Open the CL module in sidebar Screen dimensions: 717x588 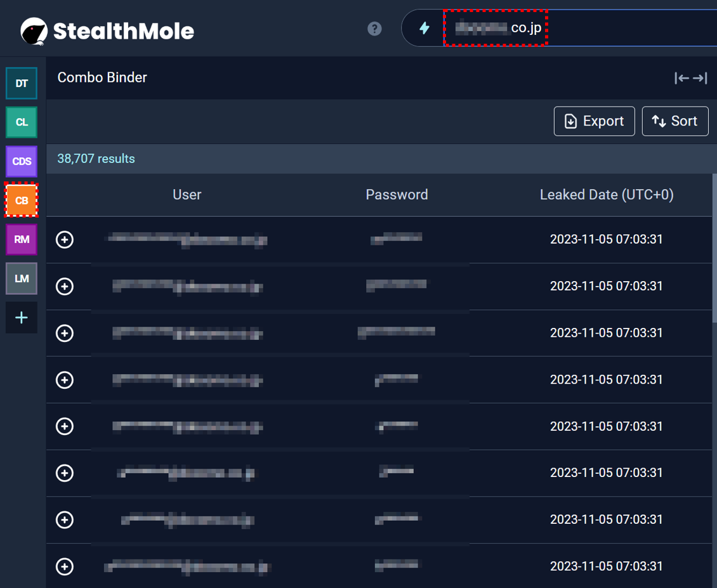[22, 122]
